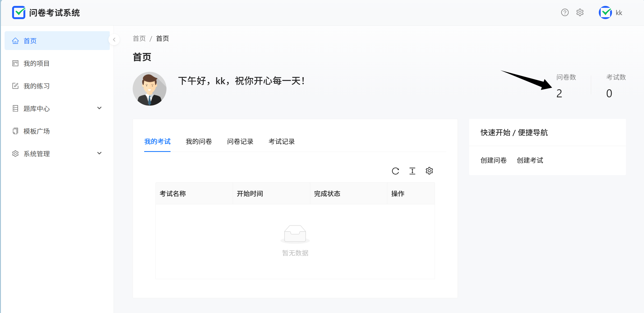
Task: Open 模板广场 in sidebar
Action: [37, 131]
